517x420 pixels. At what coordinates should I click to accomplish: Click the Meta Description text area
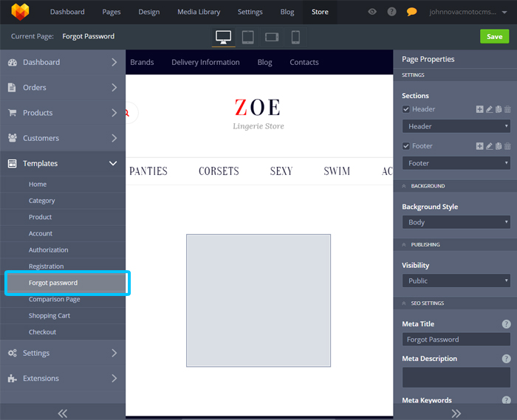[456, 377]
